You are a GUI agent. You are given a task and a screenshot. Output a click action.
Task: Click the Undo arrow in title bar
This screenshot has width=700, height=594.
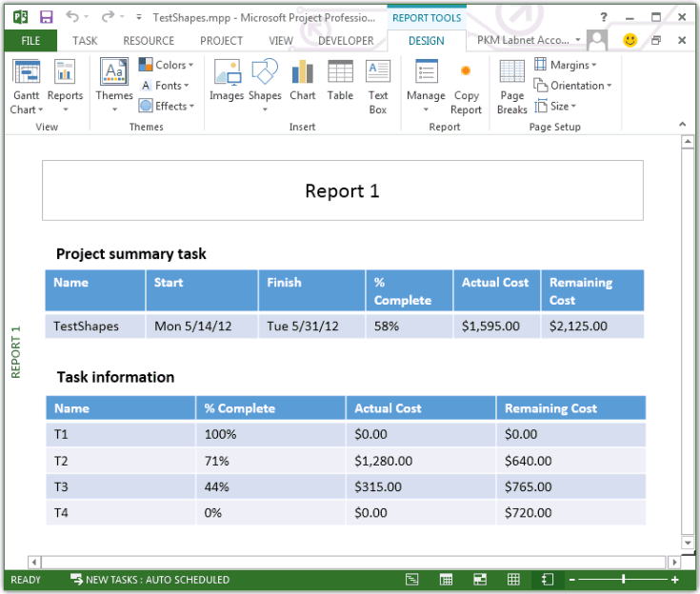72,16
